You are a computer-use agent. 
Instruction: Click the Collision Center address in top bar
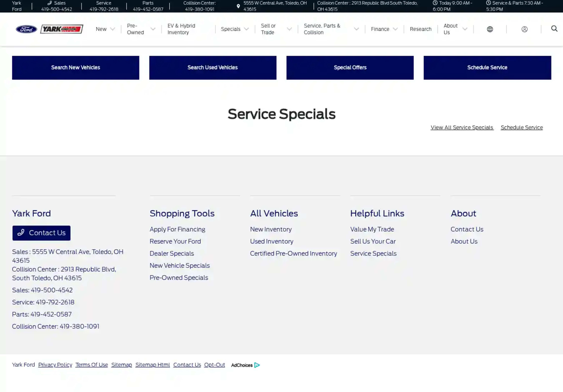click(367, 6)
